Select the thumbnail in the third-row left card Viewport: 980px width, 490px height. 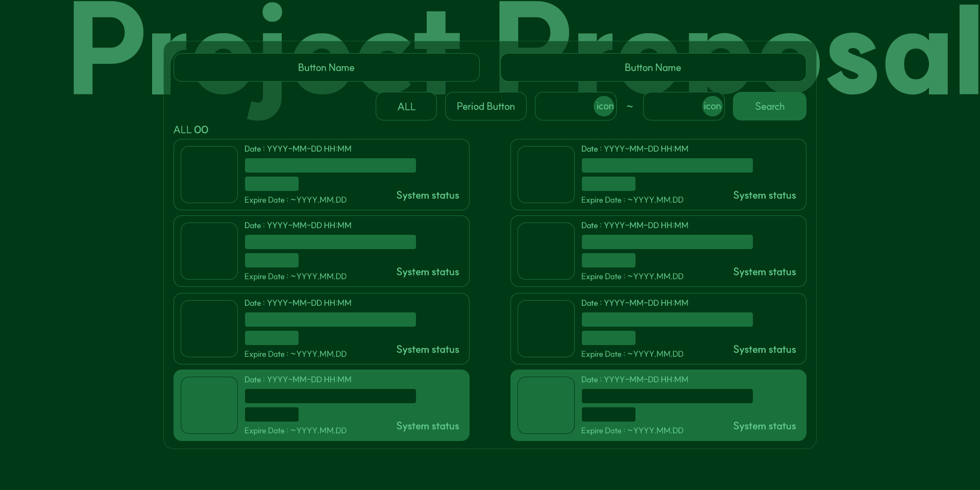click(209, 329)
